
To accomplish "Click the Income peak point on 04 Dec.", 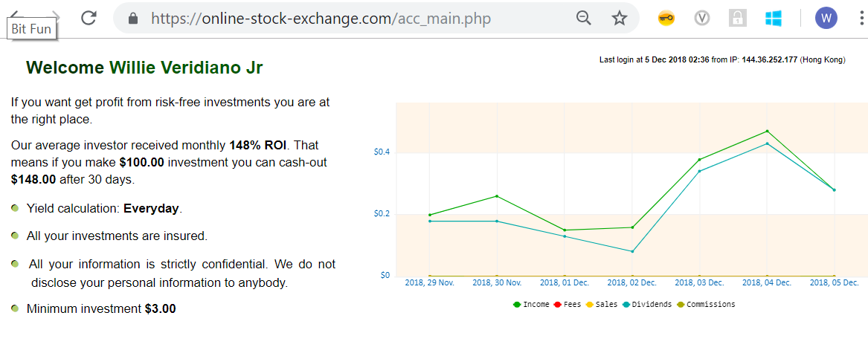I will coord(767,131).
